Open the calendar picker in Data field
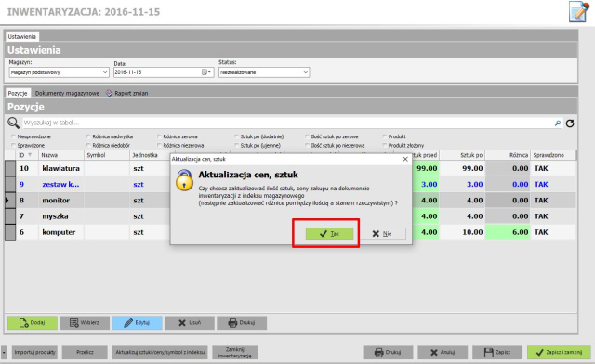The width and height of the screenshot is (595, 364). (206, 72)
